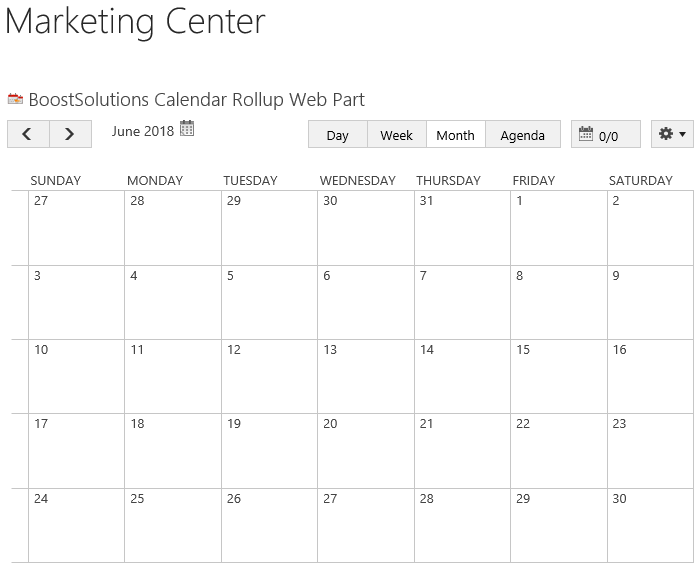
Task: Go to previous month arrow
Action: 28,134
